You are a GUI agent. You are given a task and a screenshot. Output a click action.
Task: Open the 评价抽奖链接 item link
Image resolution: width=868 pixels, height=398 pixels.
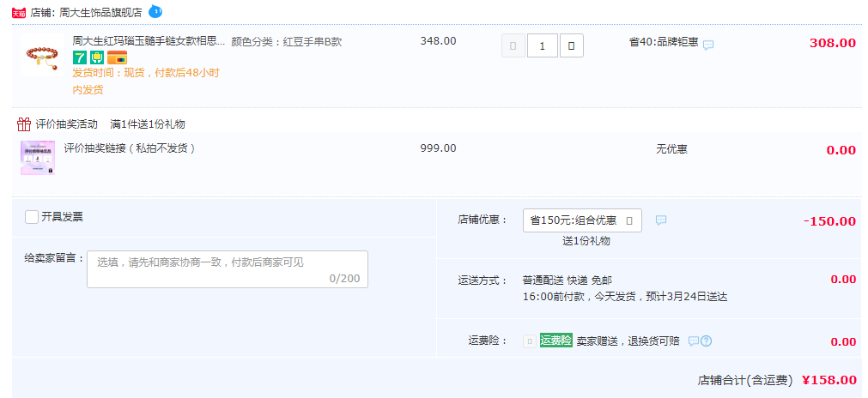(x=130, y=148)
